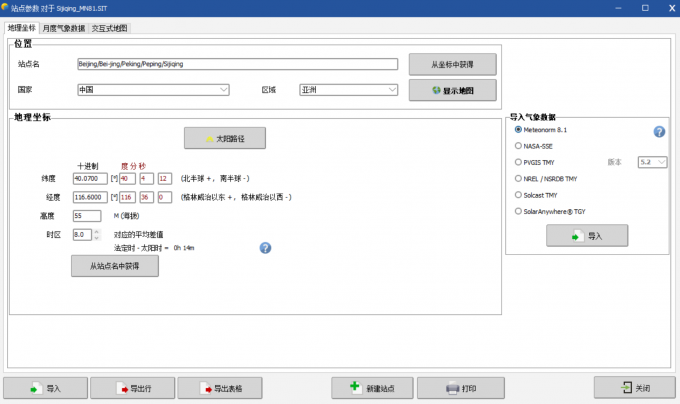This screenshot has height=404, width=680.
Task: Click the 站点名 site name input field
Action: (238, 64)
